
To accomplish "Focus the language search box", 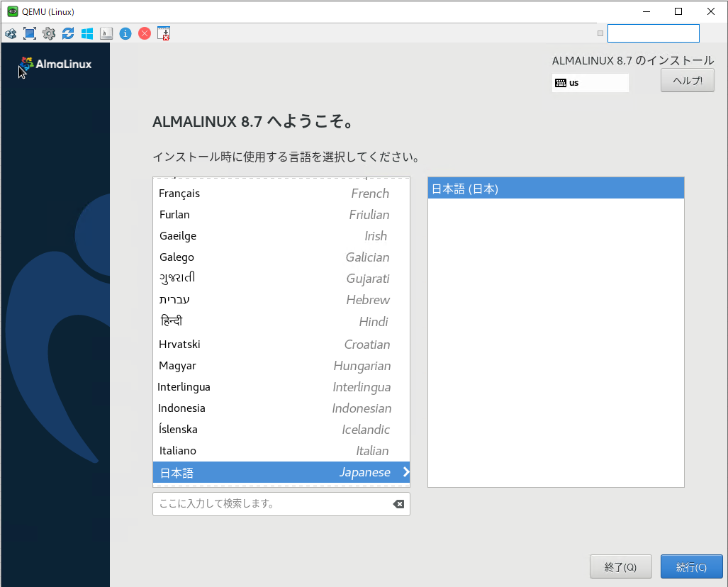I will point(281,504).
